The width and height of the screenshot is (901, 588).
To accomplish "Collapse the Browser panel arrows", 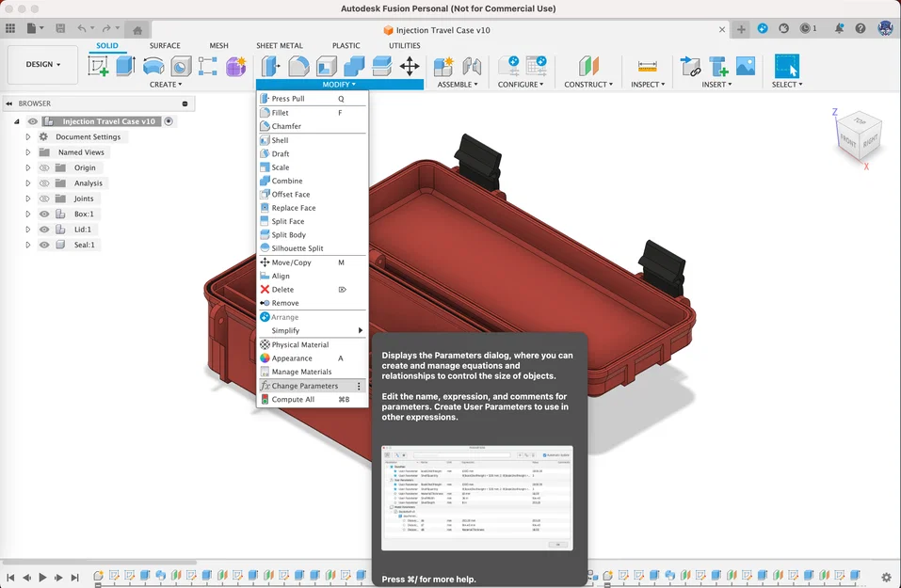I will pyautogui.click(x=9, y=103).
